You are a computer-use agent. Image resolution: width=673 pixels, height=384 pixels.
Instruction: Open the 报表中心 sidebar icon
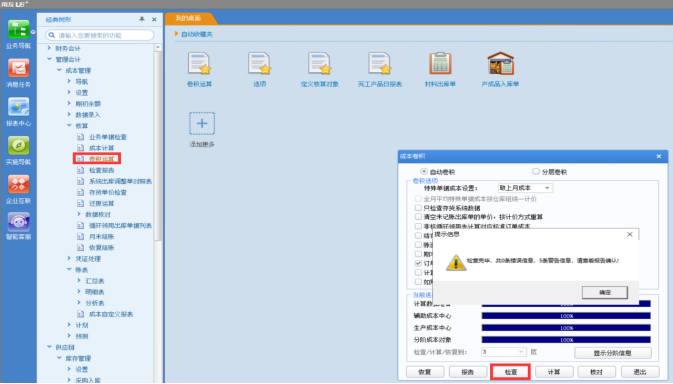click(18, 107)
